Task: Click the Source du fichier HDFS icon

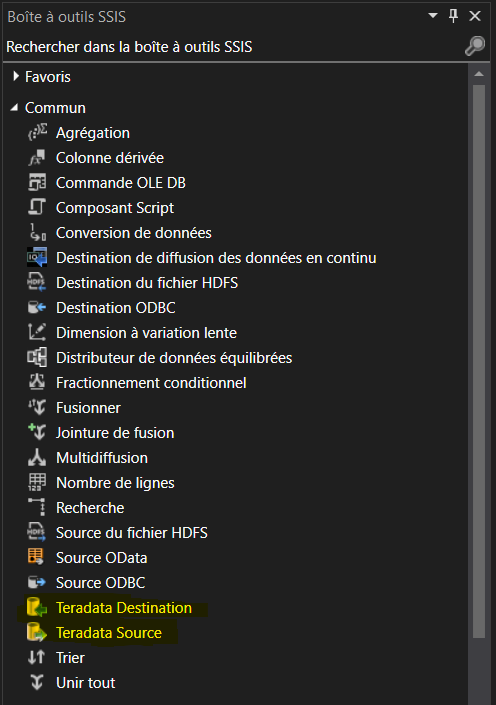Action: 37,533
